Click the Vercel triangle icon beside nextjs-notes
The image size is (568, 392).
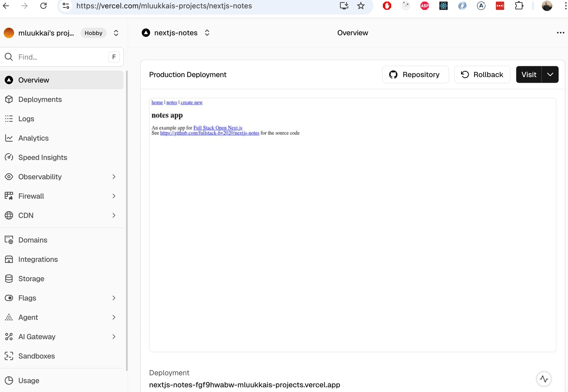[x=146, y=33]
